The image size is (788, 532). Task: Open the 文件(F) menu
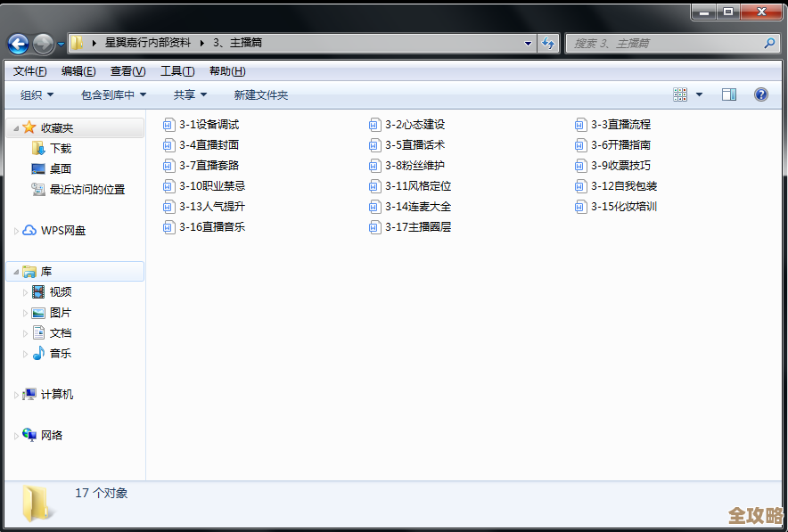29,71
